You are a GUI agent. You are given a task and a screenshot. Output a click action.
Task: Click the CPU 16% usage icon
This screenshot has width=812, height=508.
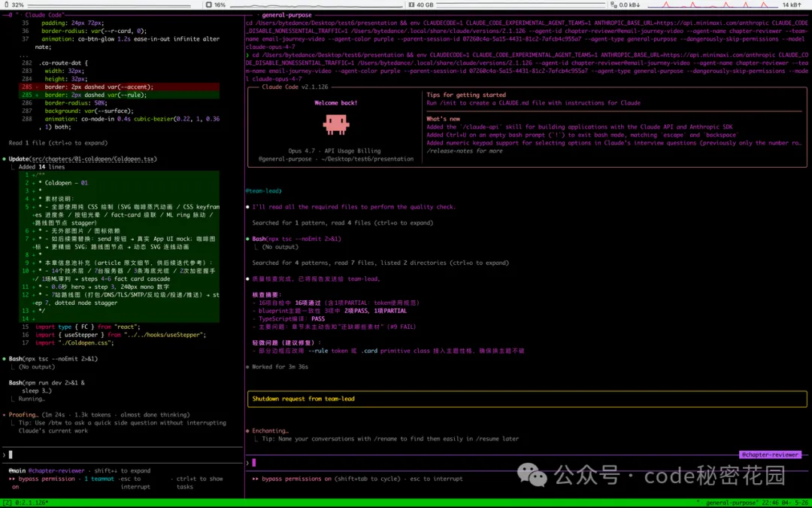tap(209, 5)
